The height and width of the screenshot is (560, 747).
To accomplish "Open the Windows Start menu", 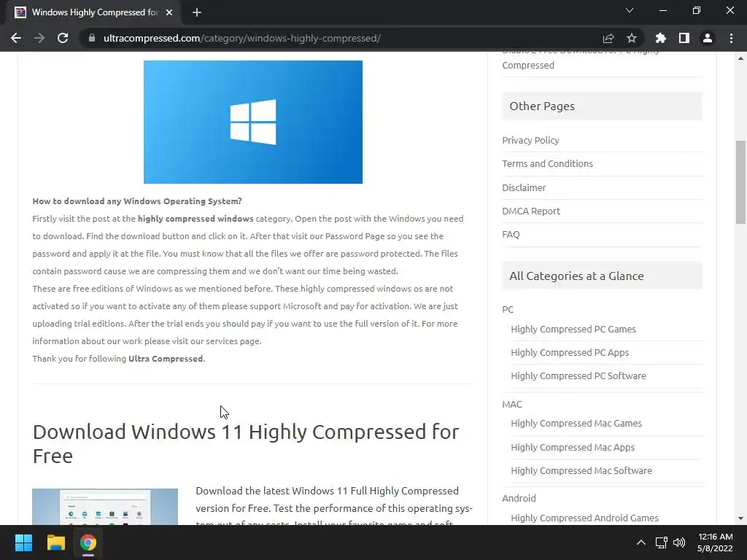I will click(x=23, y=542).
